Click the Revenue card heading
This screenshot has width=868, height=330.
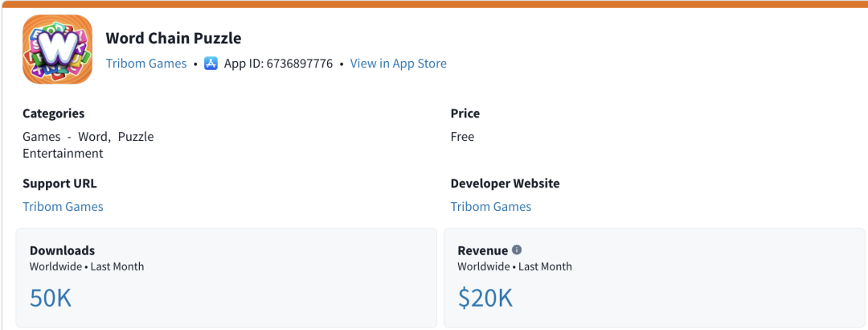point(483,250)
